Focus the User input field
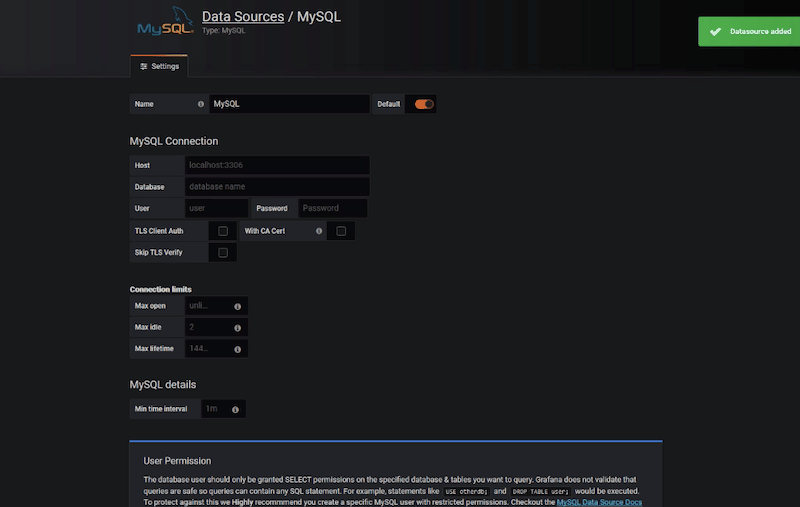 (216, 208)
